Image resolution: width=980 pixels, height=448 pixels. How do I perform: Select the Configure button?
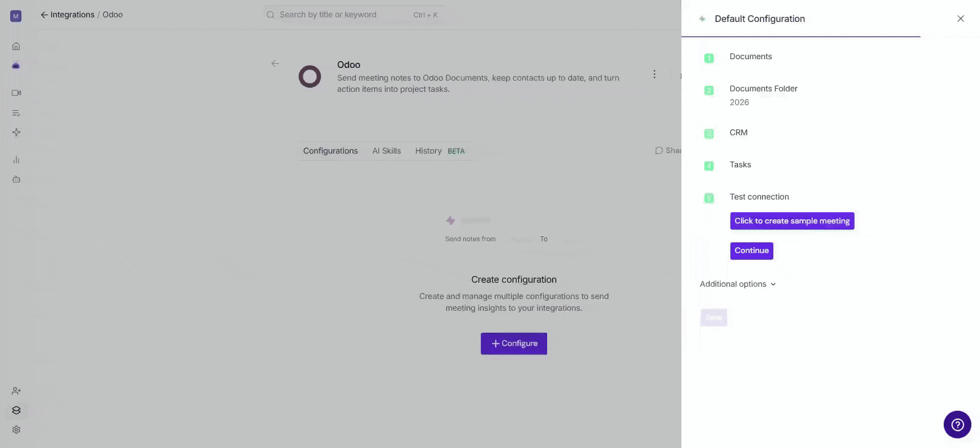tap(514, 343)
